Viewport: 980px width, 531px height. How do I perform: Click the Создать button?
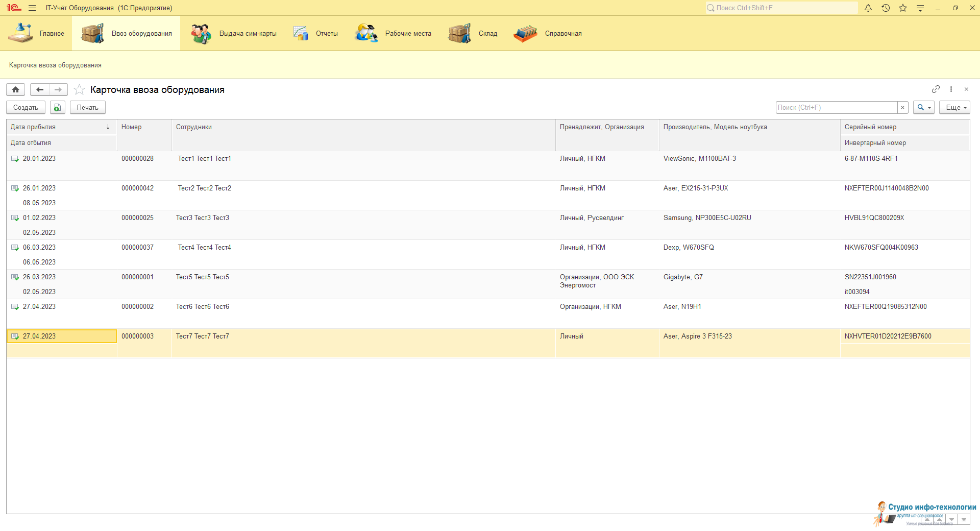coord(26,108)
